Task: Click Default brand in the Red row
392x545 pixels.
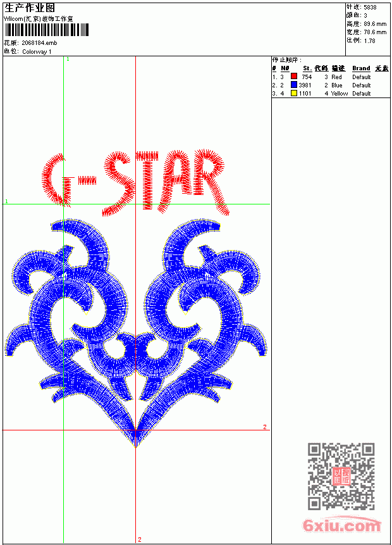Action: [x=362, y=77]
